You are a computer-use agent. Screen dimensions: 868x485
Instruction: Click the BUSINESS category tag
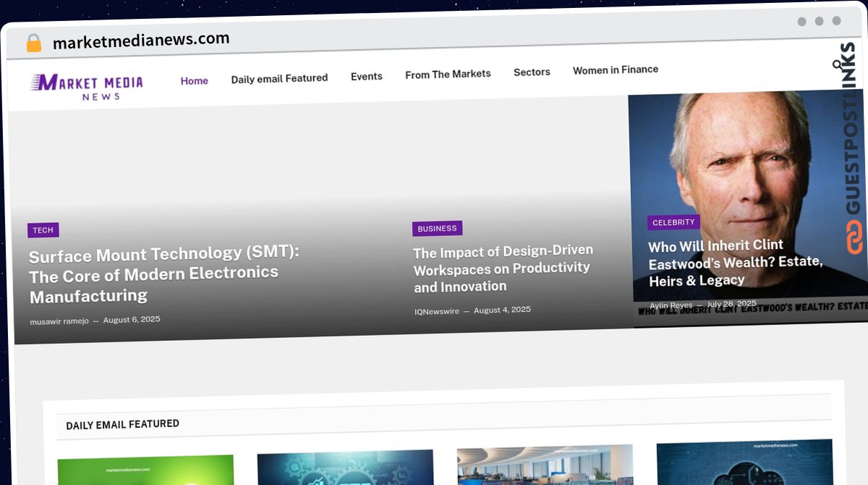coord(437,229)
